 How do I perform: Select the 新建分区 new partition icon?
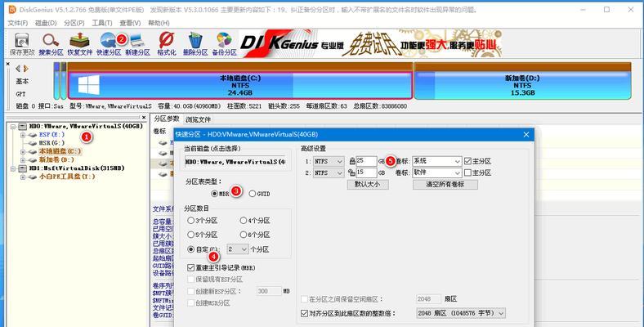point(137,43)
